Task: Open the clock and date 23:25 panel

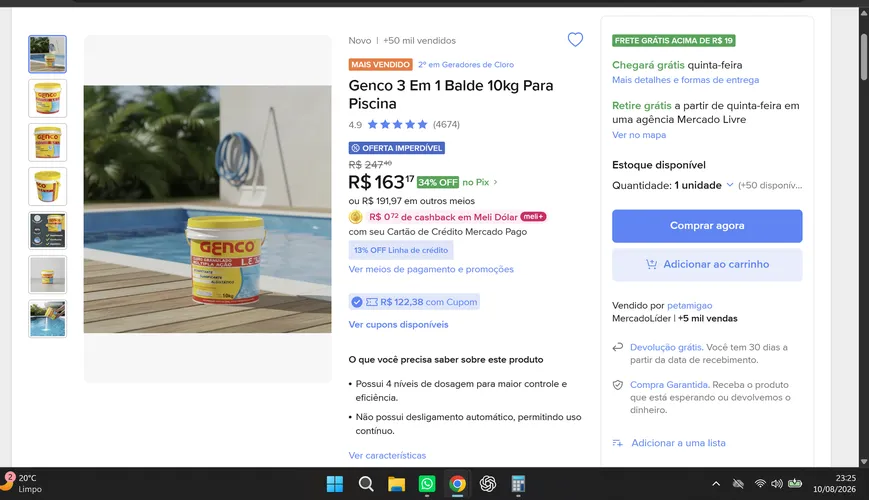Action: pyautogui.click(x=835, y=483)
